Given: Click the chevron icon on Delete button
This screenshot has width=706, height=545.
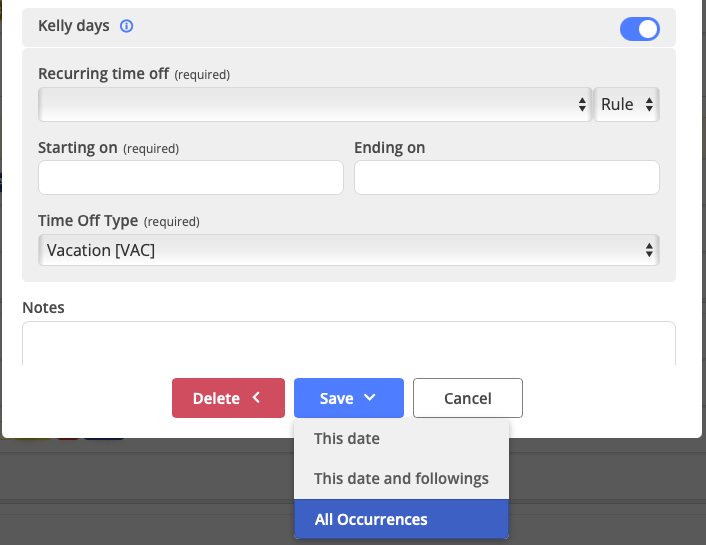Looking at the screenshot, I should point(256,397).
